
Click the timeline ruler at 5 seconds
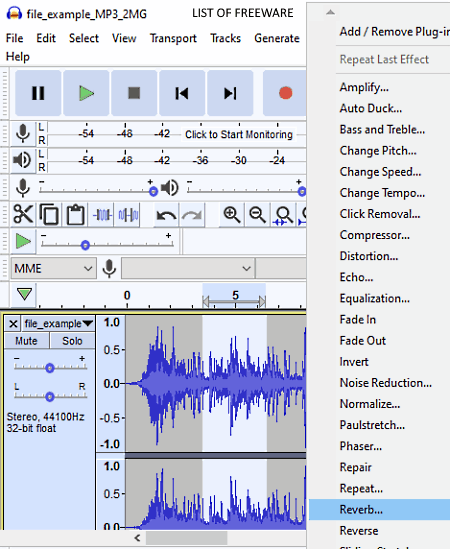pyautogui.click(x=235, y=295)
